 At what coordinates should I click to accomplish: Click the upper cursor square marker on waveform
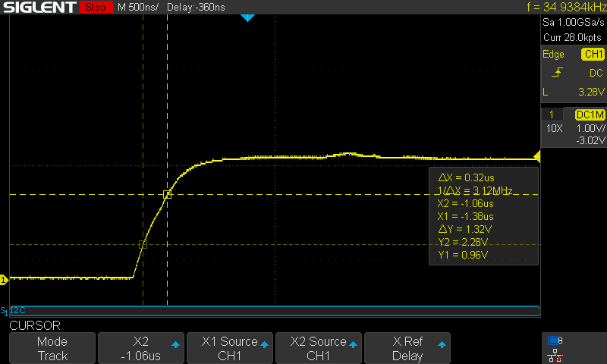tap(167, 195)
